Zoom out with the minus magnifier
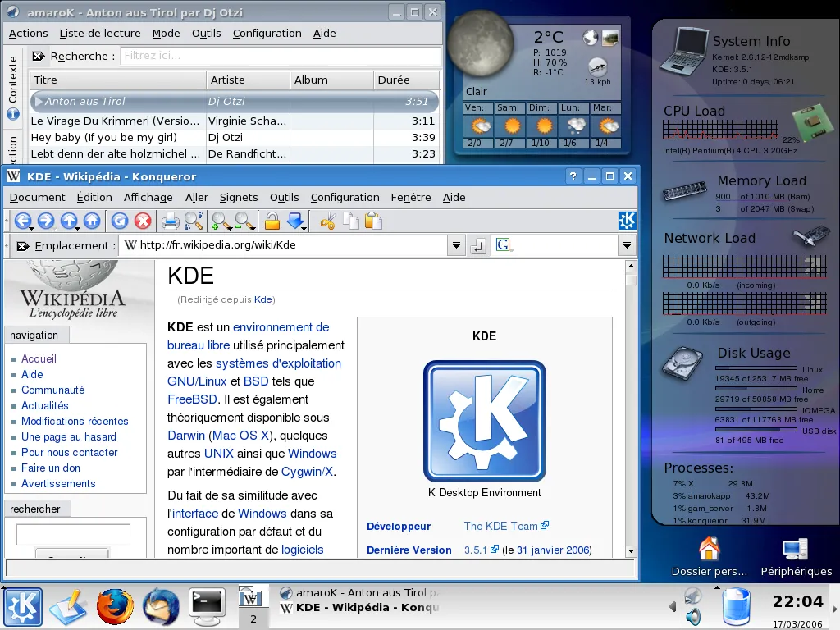 click(x=244, y=221)
